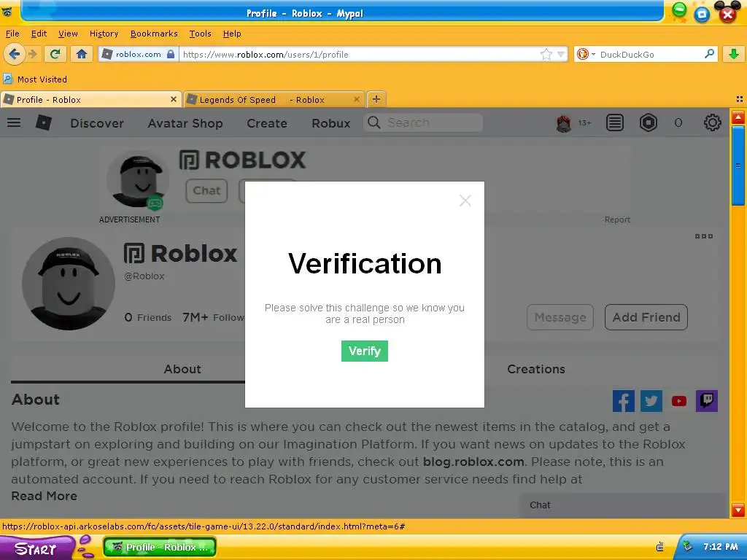Click the blue vertical scrollbar thumb
747x560 pixels.
[x=738, y=166]
